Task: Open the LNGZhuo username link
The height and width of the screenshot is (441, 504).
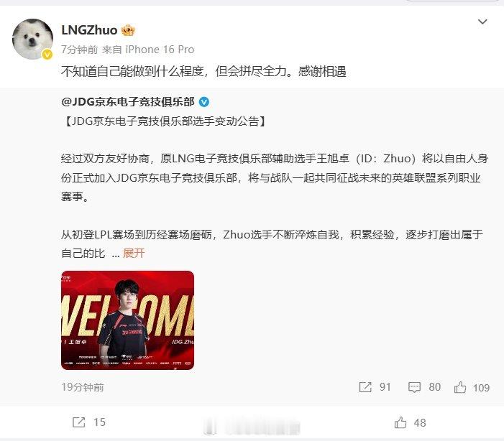Action: (x=89, y=30)
